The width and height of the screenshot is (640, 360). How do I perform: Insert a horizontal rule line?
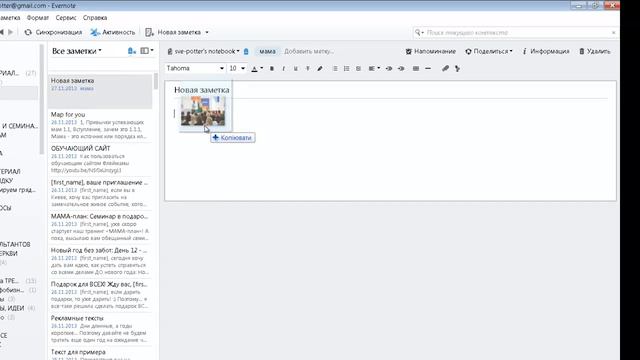tap(428, 69)
